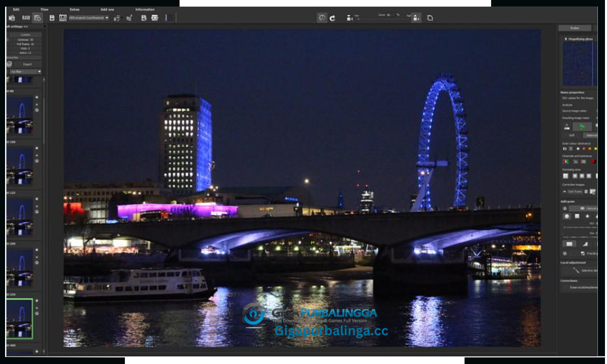The height and width of the screenshot is (364, 607).
Task: Select the round grain shape icon
Action: pyautogui.click(x=567, y=216)
